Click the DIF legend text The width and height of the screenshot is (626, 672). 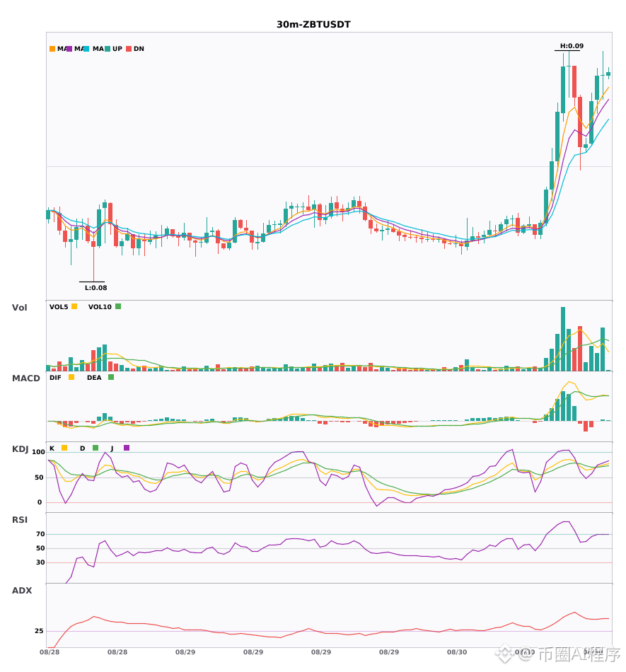pos(55,378)
